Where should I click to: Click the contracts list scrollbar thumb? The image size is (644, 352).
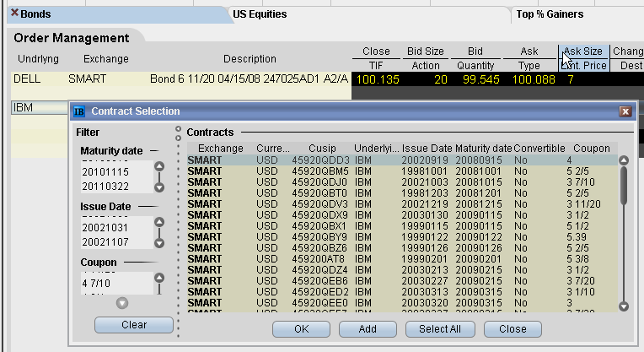click(x=624, y=186)
